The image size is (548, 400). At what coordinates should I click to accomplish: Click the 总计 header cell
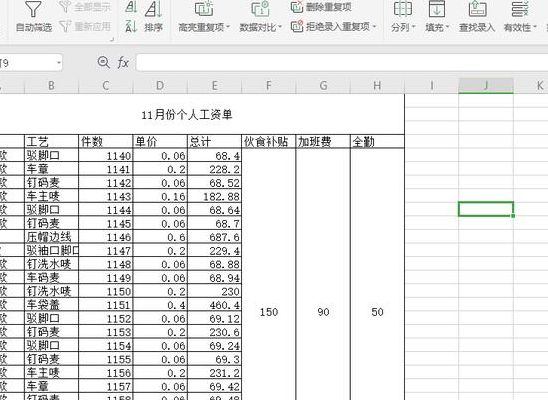pos(215,141)
